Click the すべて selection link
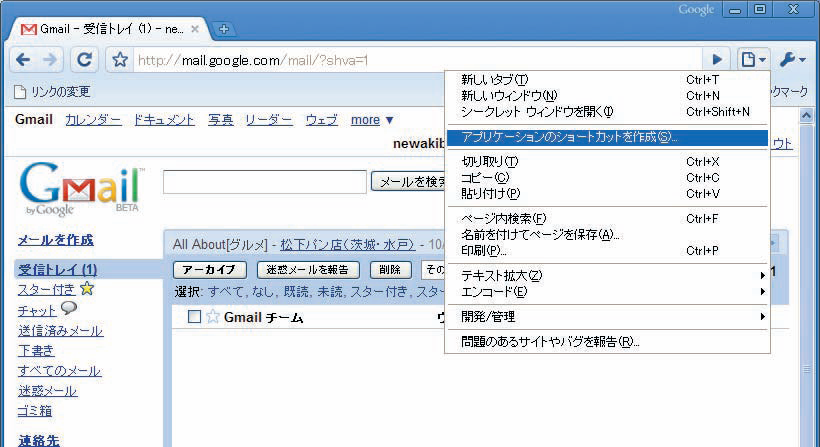The height and width of the screenshot is (447, 820). [225, 291]
